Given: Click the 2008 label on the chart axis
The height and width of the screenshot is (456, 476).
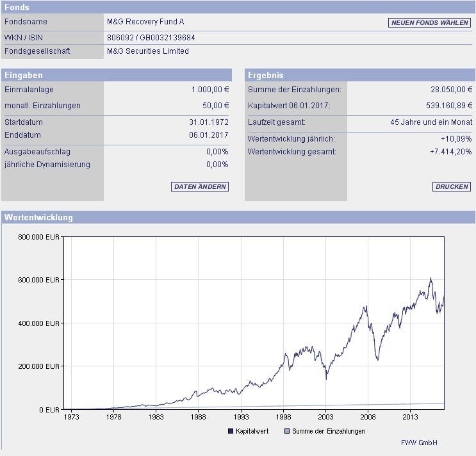Looking at the screenshot, I should 368,417.
